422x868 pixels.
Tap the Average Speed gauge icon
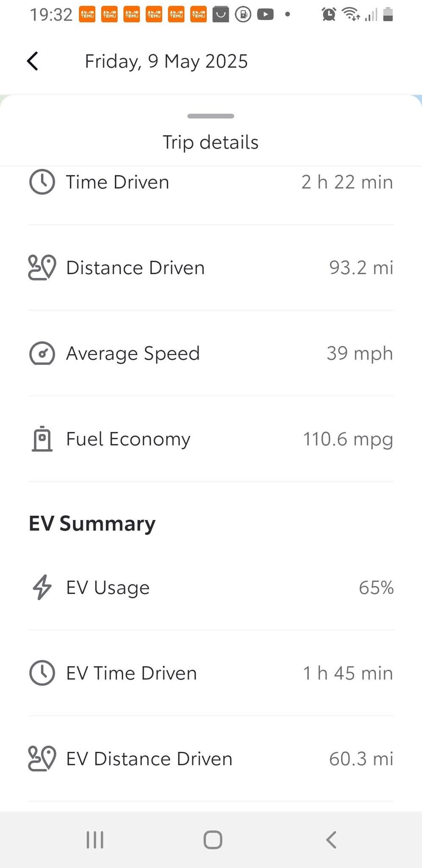[x=42, y=353]
